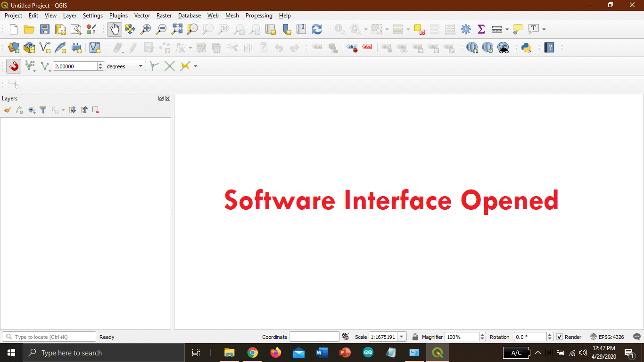This screenshot has width=644, height=362.
Task: Expand the Enable Tracing options arrow
Action: [196, 66]
